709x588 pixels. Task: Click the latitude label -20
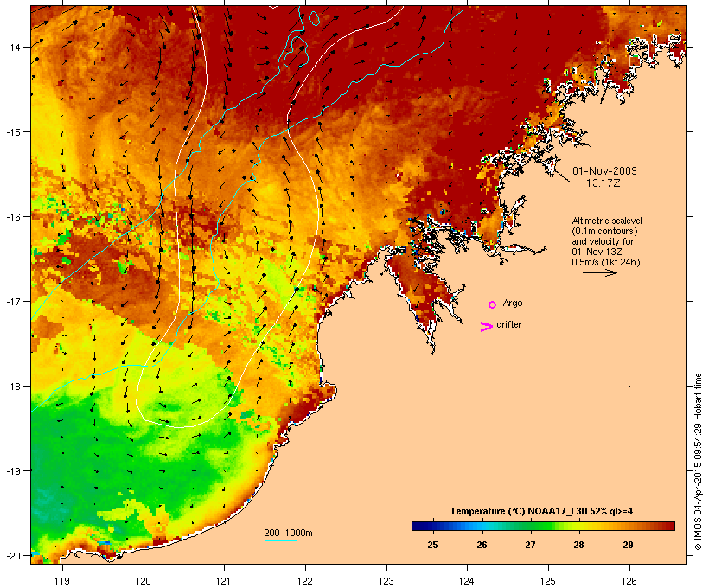[13, 555]
